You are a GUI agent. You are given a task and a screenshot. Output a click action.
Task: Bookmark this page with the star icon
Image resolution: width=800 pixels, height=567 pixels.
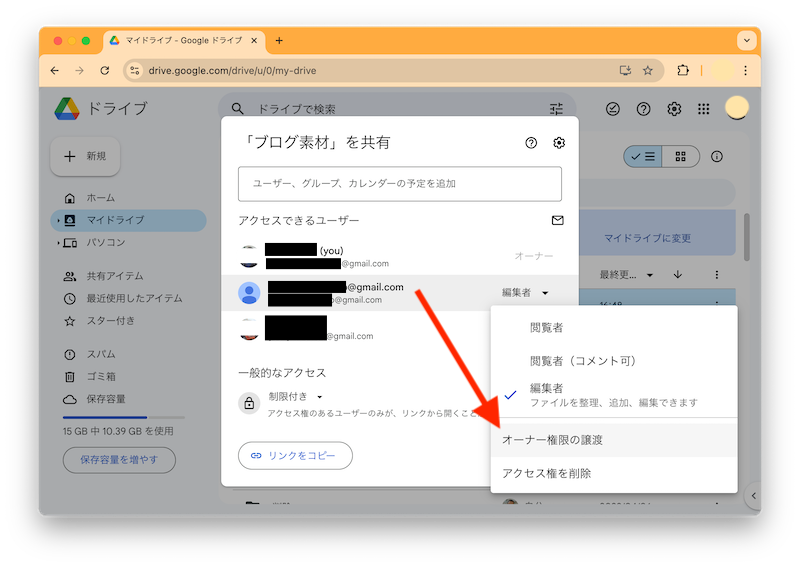point(648,70)
